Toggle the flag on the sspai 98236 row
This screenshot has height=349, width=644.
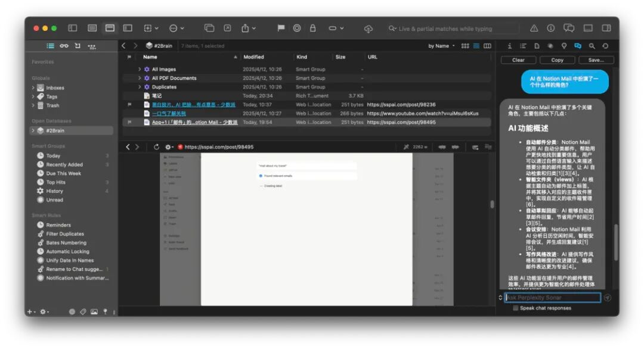tap(129, 105)
